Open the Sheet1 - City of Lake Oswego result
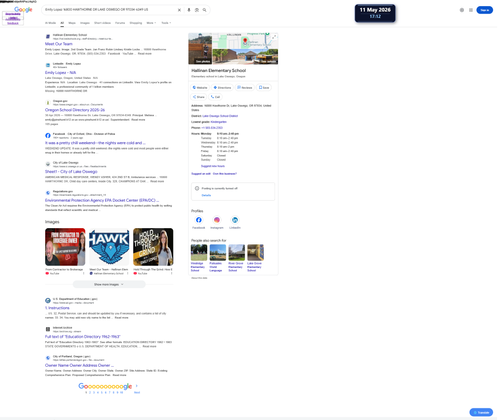 pyautogui.click(x=71, y=172)
